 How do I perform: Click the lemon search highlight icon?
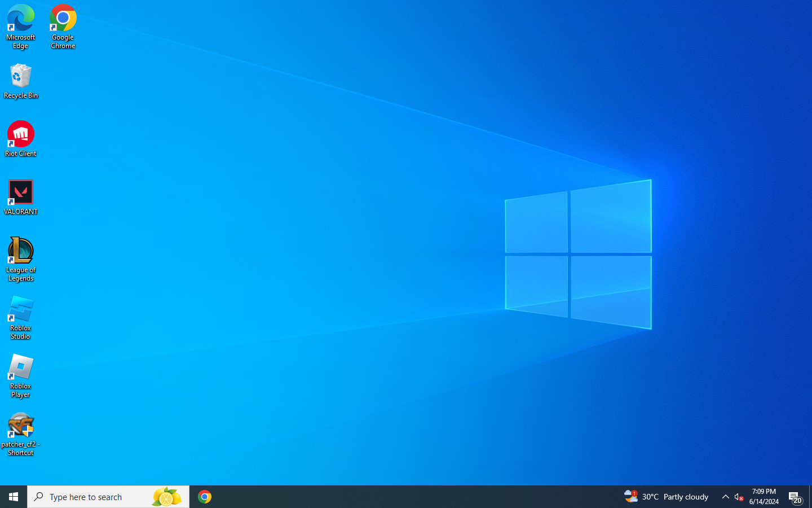coord(166,497)
